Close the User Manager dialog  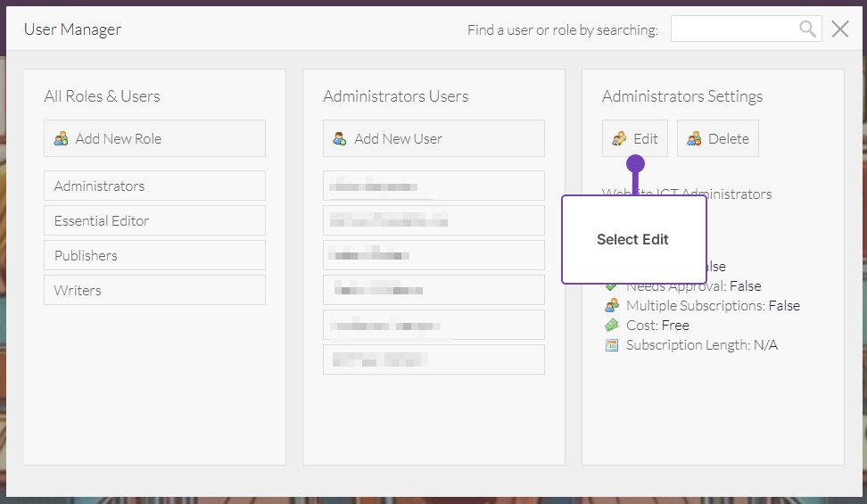point(840,29)
